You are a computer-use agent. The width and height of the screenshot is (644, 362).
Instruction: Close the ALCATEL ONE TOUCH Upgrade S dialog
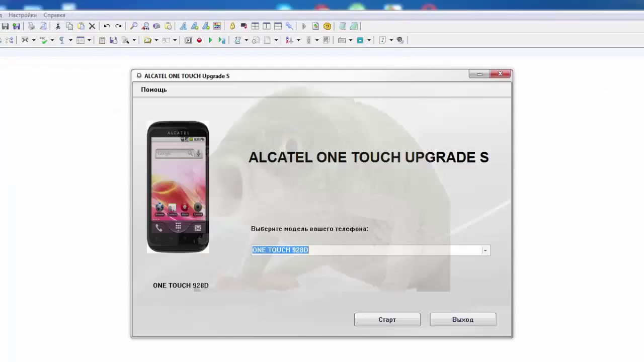click(500, 74)
